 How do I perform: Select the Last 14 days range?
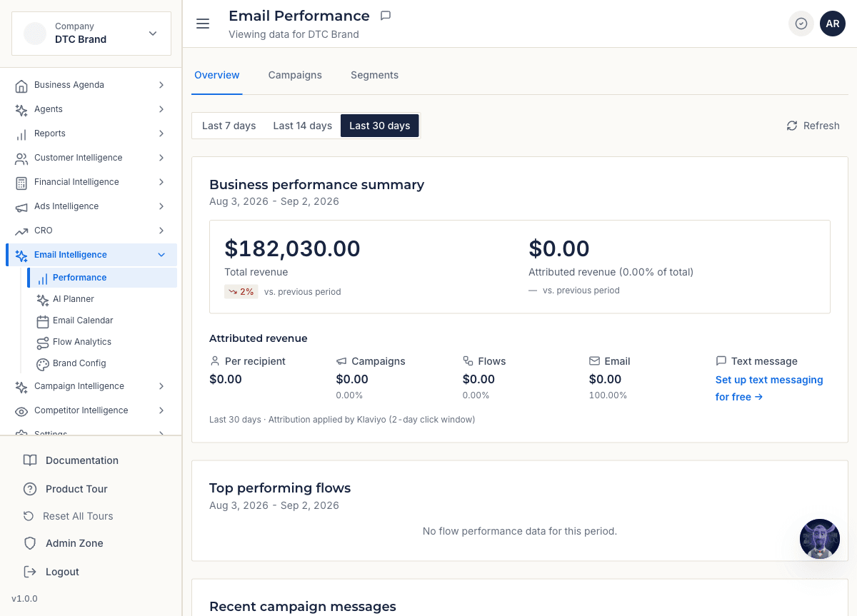(x=303, y=126)
